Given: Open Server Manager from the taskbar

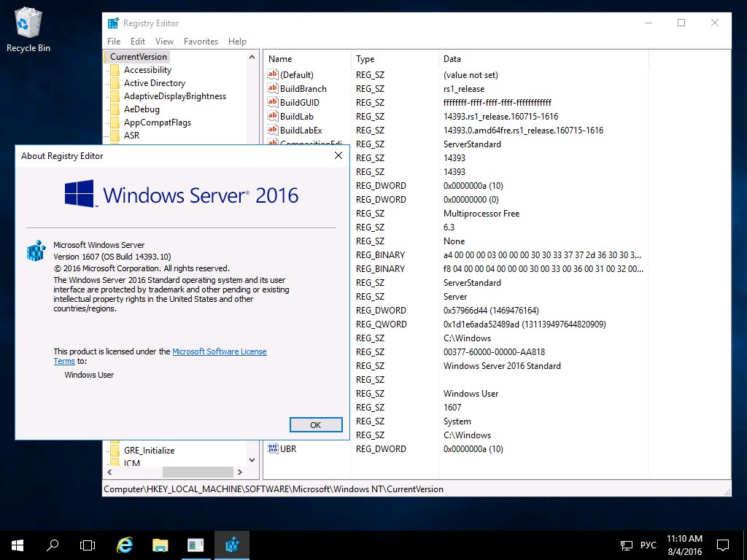Looking at the screenshot, I should tap(196, 545).
